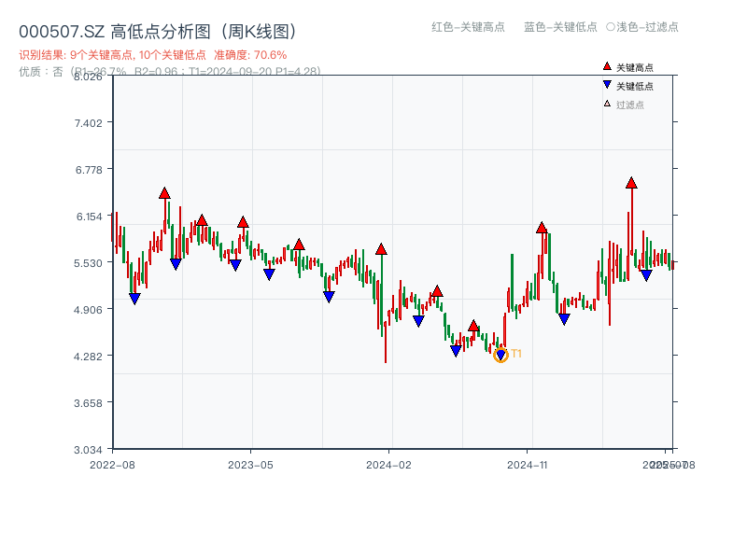The width and height of the screenshot is (747, 560).
Task: Toggle the 红色-关键高点 header legend entry
Action: click(x=468, y=27)
